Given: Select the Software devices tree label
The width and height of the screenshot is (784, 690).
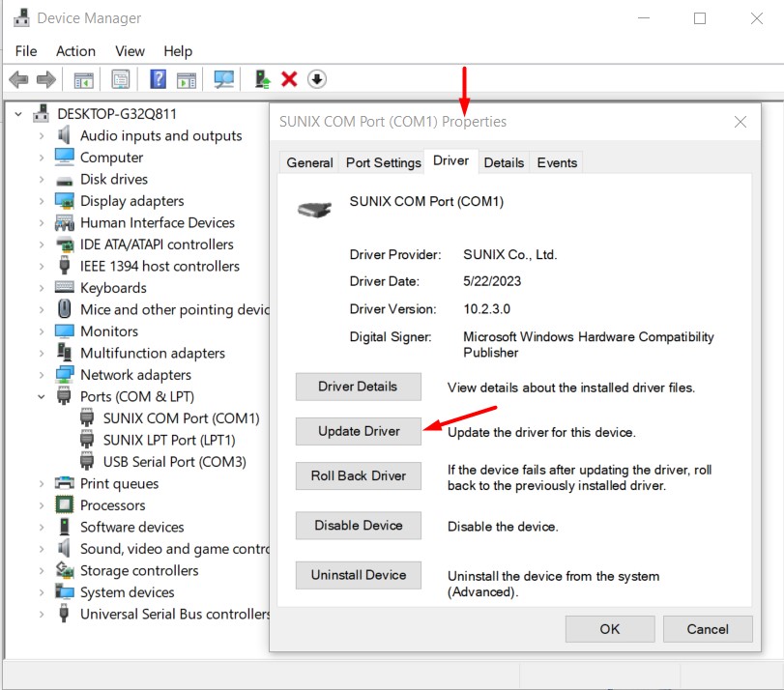Looking at the screenshot, I should click(132, 527).
